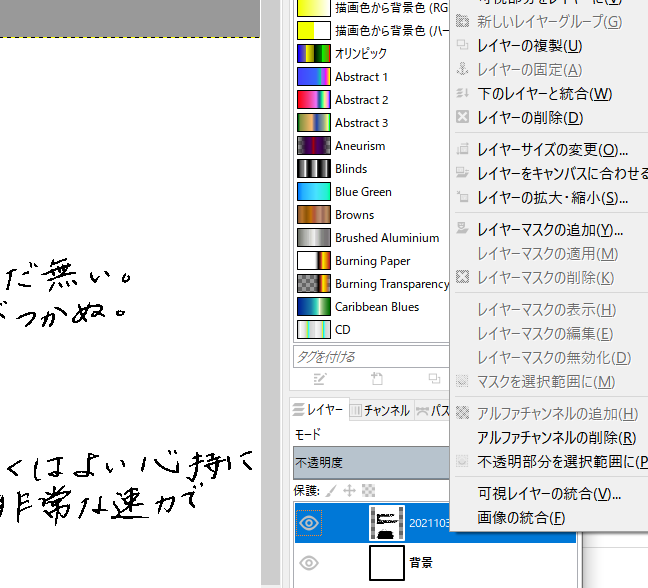Open レイヤーマスクの追加(Y)... dialog

click(x=550, y=230)
